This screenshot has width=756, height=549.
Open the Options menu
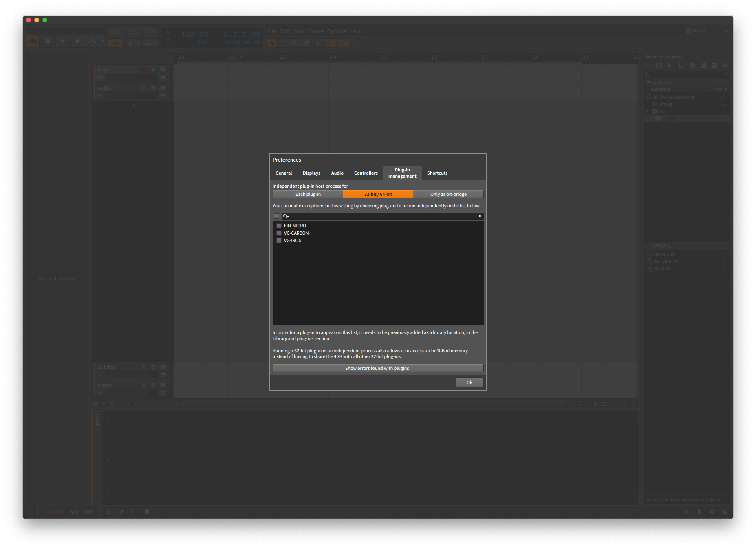336,31
